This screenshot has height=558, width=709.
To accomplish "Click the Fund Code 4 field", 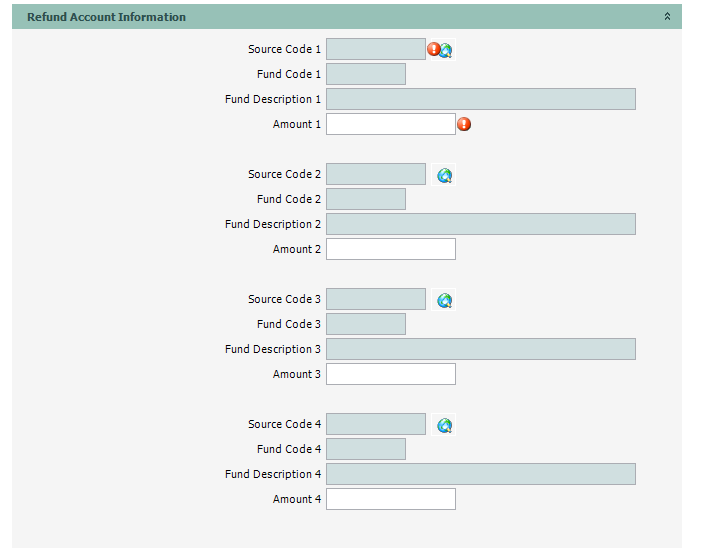I will 365,449.
